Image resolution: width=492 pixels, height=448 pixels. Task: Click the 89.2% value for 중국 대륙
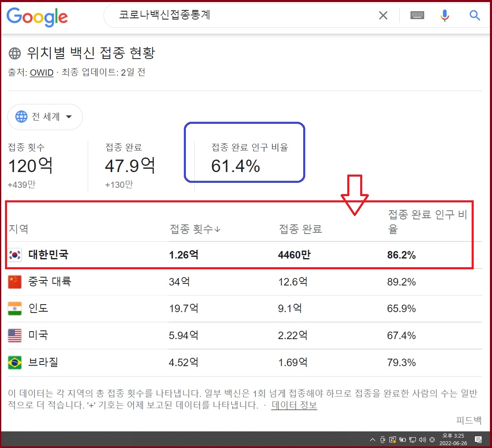coord(401,282)
